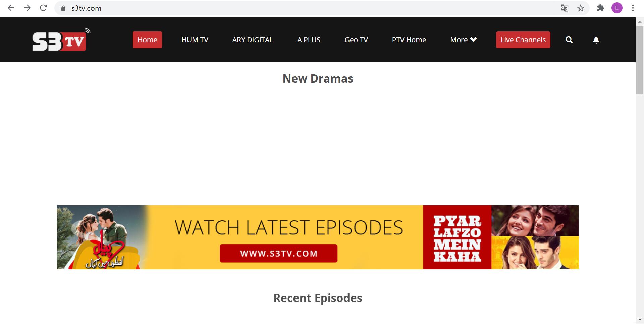Click the S3TV logo
Image resolution: width=644 pixels, height=324 pixels.
tap(61, 40)
